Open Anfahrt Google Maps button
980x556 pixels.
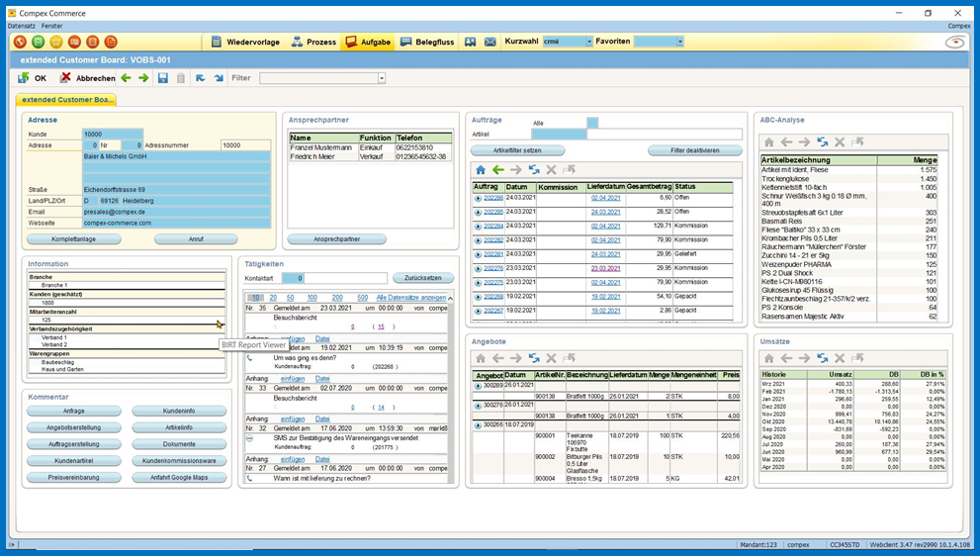point(180,478)
